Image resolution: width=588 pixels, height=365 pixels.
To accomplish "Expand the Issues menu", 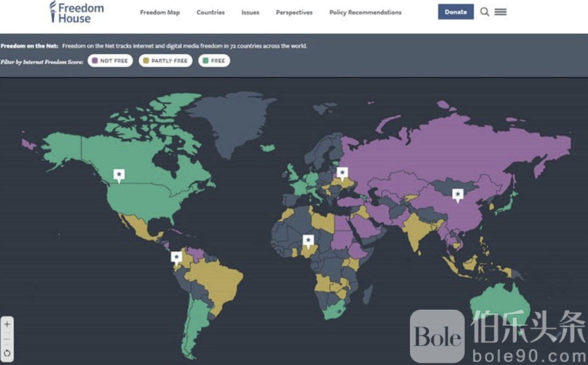I will [x=250, y=12].
